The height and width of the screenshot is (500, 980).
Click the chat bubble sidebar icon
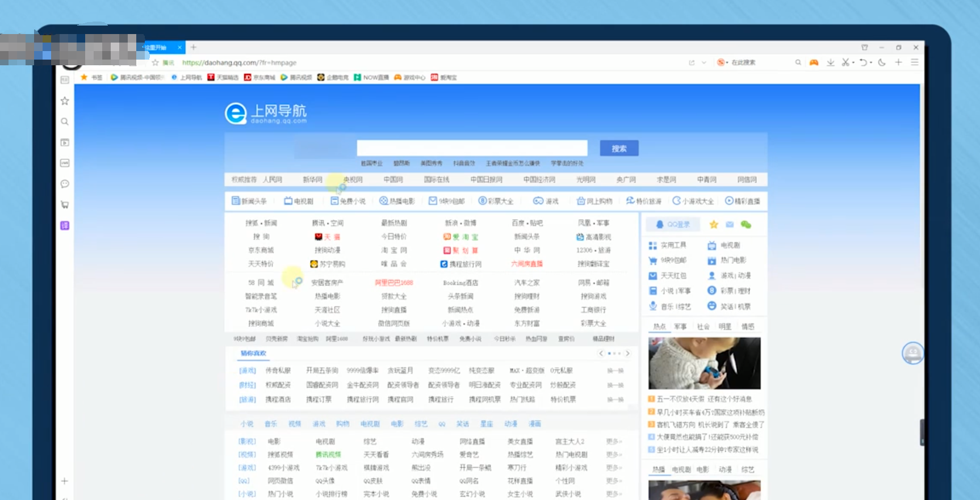[x=65, y=184]
